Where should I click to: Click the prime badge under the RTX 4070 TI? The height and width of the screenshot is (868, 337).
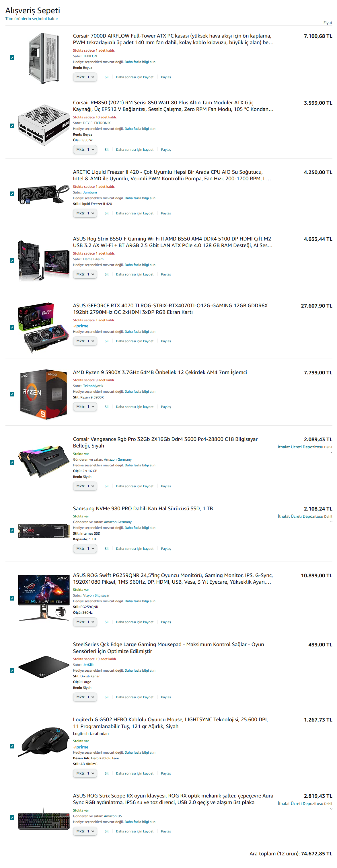coord(81,326)
